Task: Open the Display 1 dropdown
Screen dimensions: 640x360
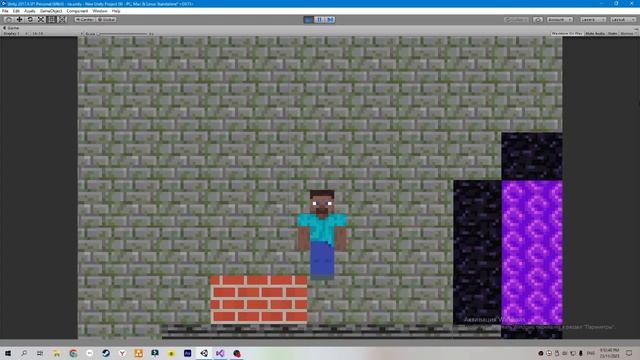Action: click(15, 33)
